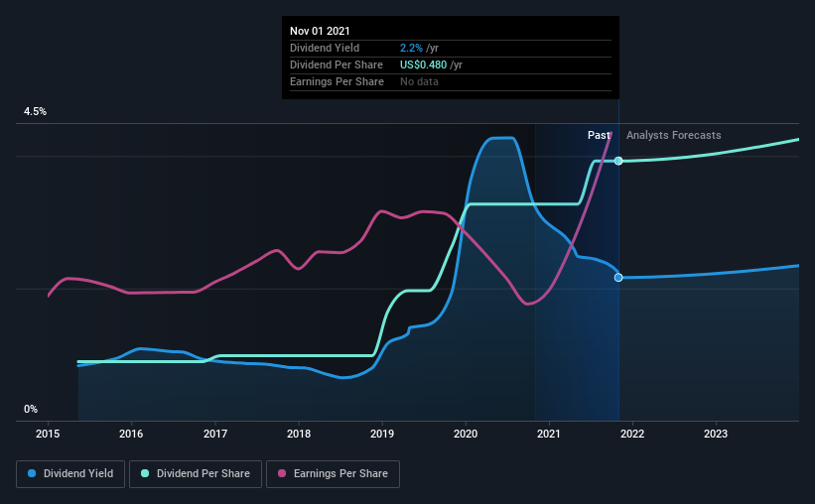Click the 2020 x-axis label
The image size is (815, 504).
pos(466,434)
